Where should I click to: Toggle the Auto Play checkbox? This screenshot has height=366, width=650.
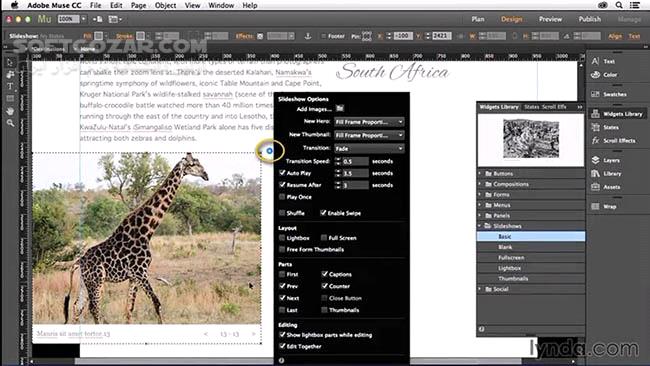[x=282, y=173]
